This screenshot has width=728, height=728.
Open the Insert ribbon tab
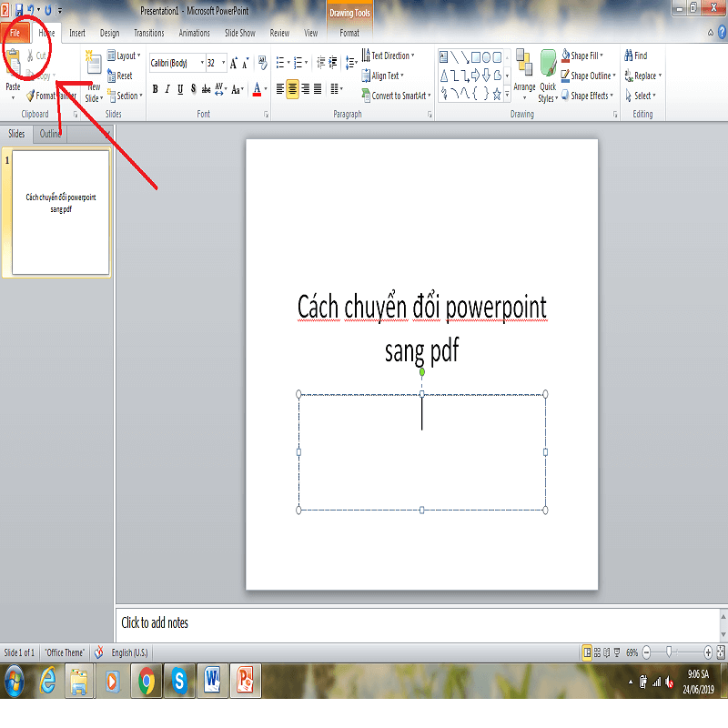(77, 34)
